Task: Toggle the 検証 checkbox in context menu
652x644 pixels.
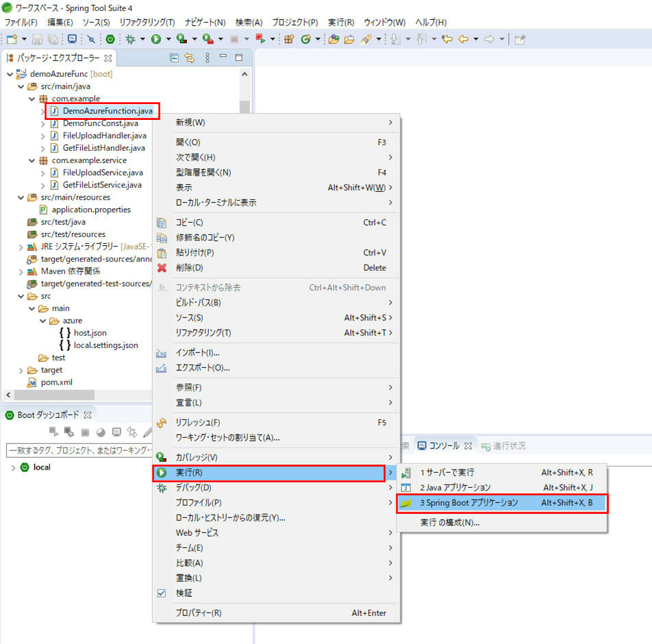Action: click(x=162, y=593)
